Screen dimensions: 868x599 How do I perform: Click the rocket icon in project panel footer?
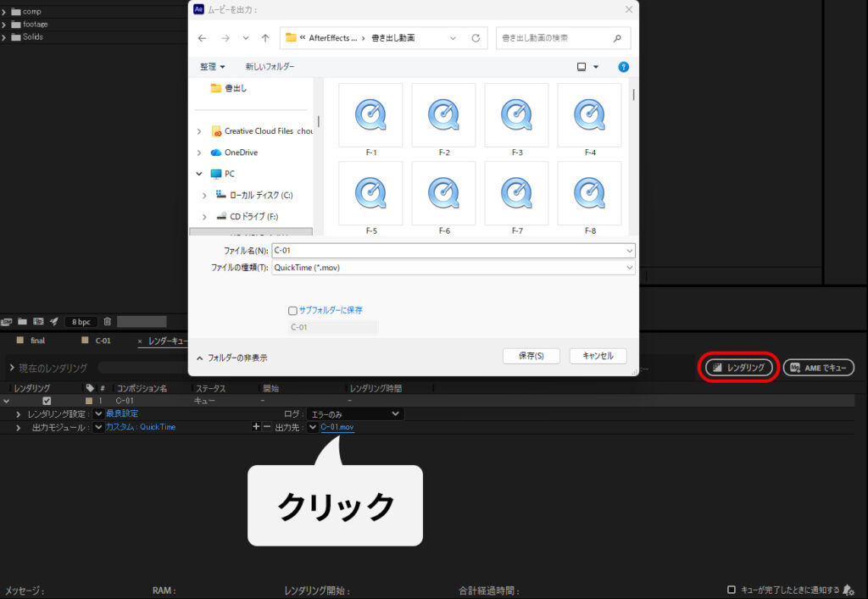tap(53, 322)
